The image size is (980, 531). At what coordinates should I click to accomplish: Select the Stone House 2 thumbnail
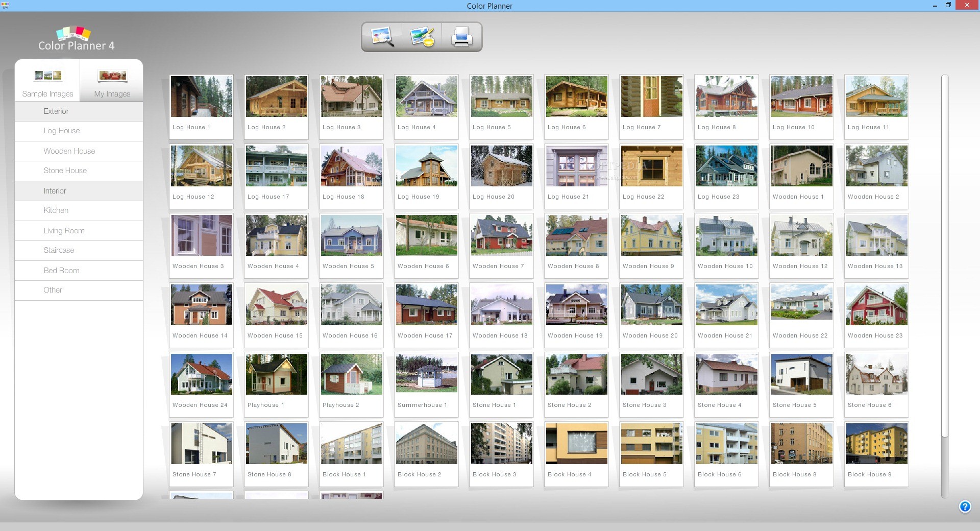(x=577, y=384)
